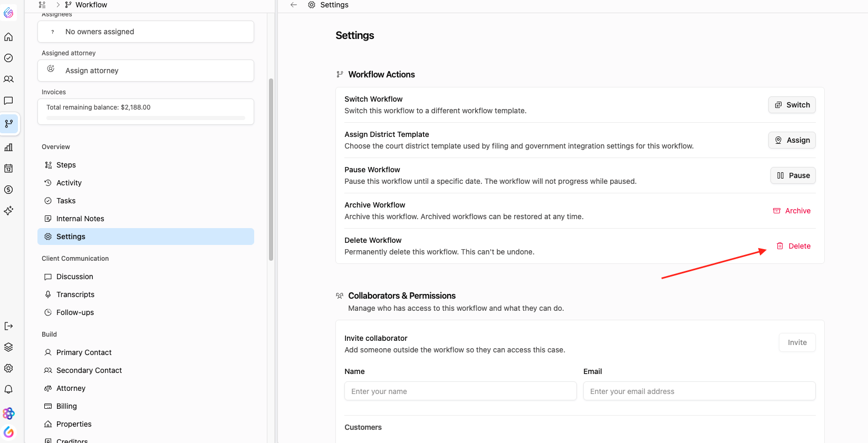Click the Enter your email address field
This screenshot has width=868, height=443.
click(699, 391)
